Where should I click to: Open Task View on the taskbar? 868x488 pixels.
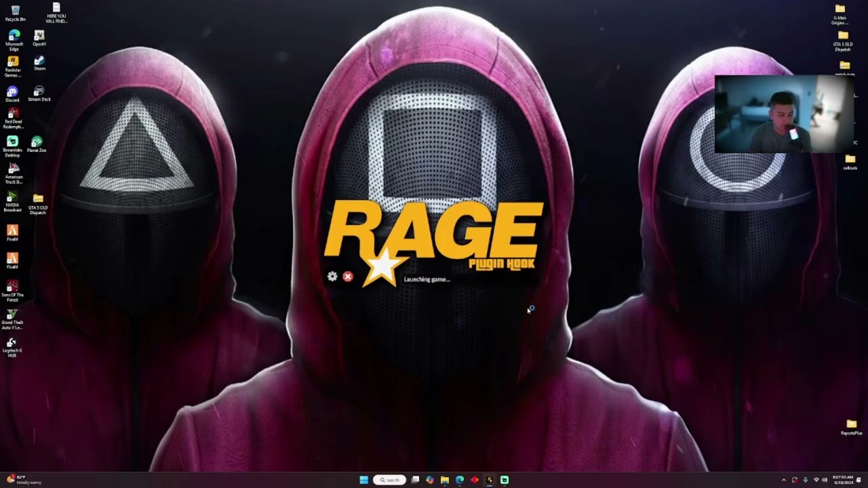coord(415,480)
